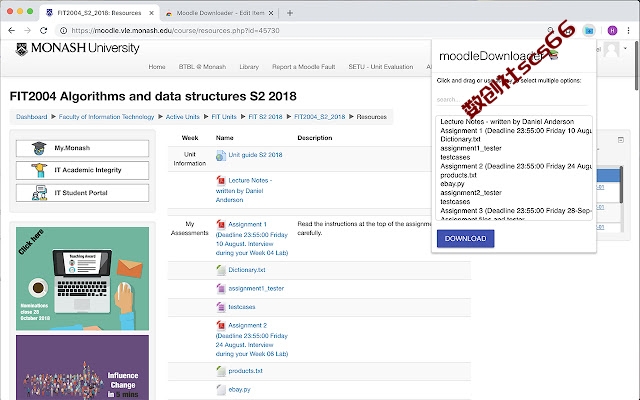Screen dimensions: 640x400
Task: Click the page vertical scrollbar
Action: coord(636,65)
